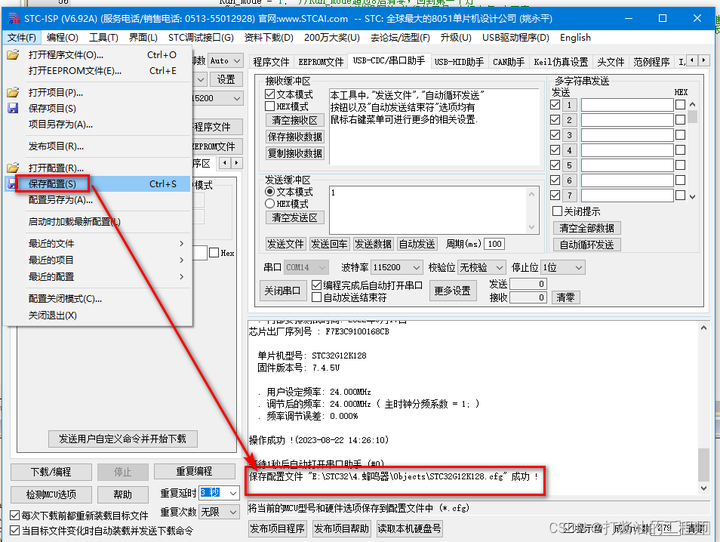The height and width of the screenshot is (542, 720).
Task: Click the 周期(ms) input field
Action: coord(494,244)
